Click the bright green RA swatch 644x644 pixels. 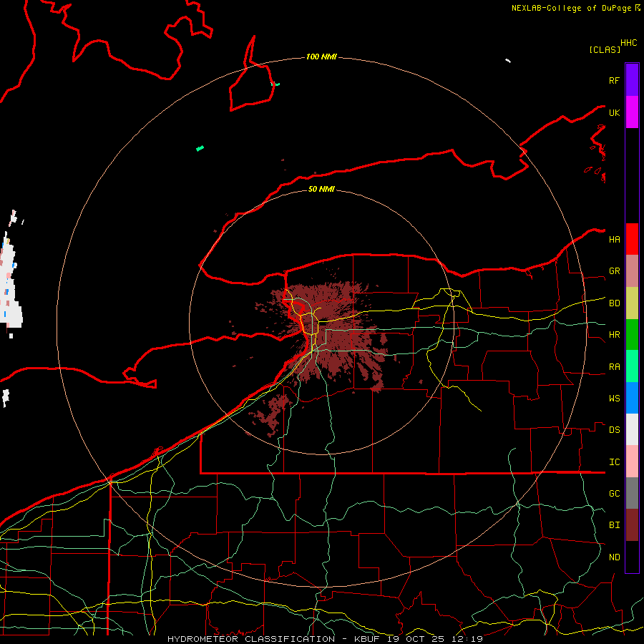tap(632, 366)
